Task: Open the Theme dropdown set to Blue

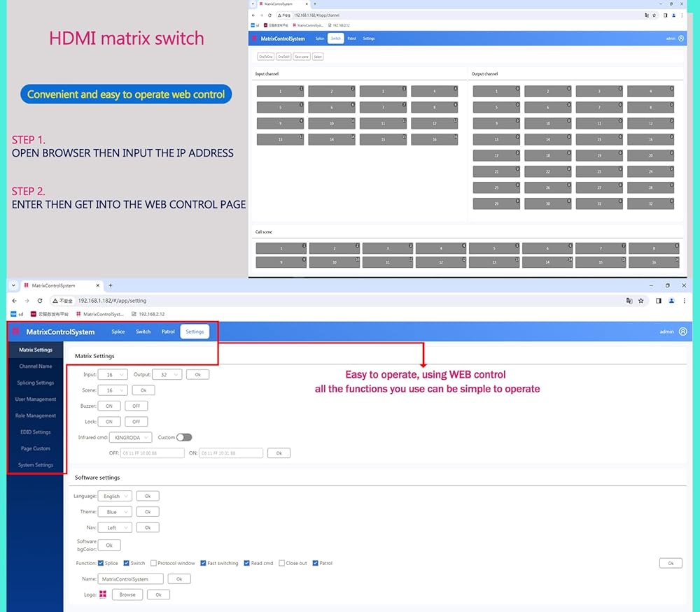Action: point(115,512)
